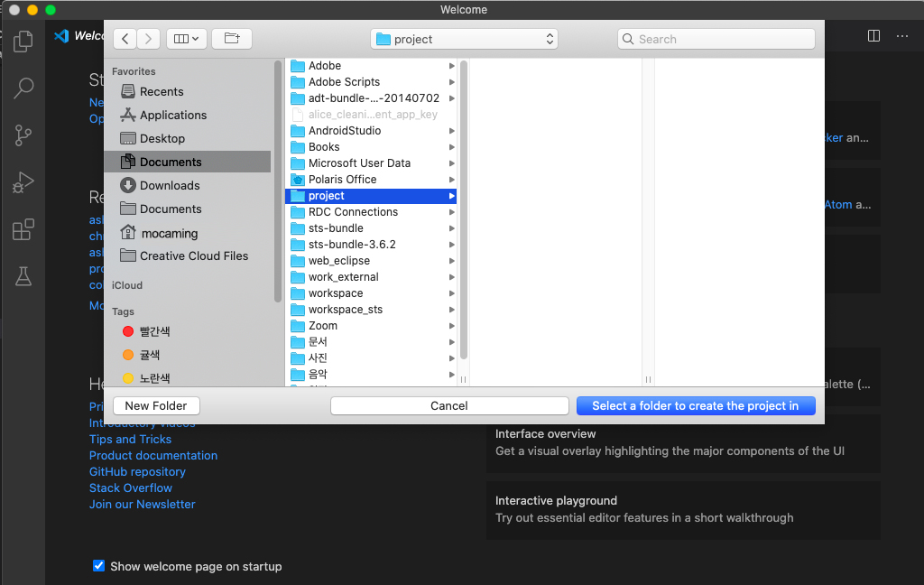The width and height of the screenshot is (924, 585).
Task: Select the highlighted project folder
Action: (371, 196)
